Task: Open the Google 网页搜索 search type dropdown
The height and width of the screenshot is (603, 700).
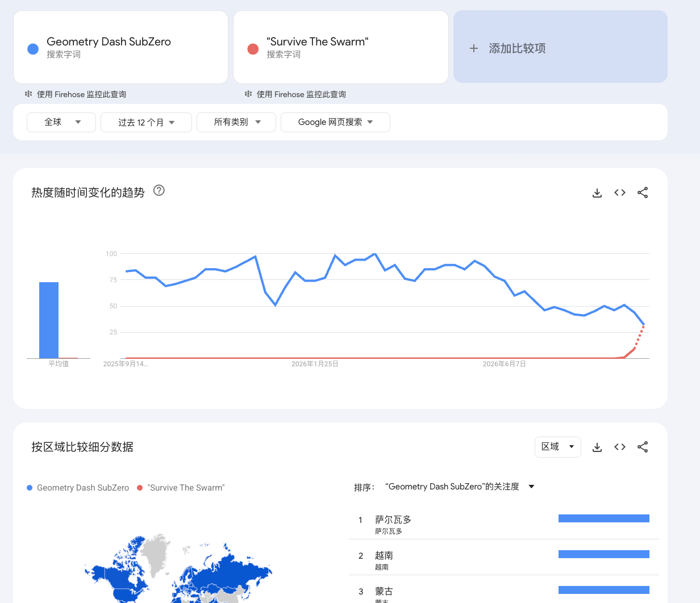Action: 335,122
